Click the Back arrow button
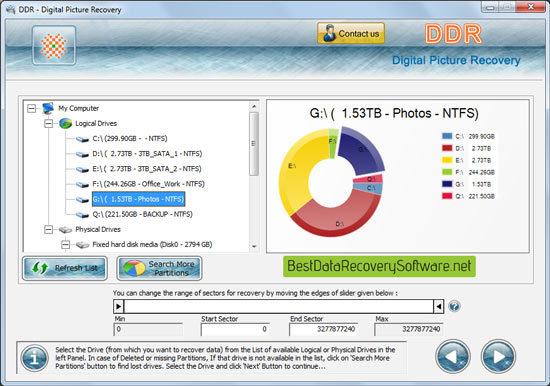550x386 pixels. pyautogui.click(x=453, y=356)
